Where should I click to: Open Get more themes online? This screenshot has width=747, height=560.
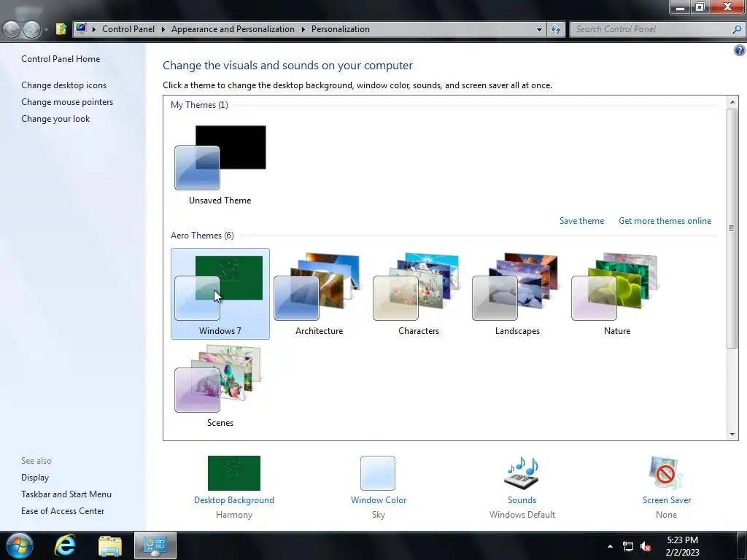tap(665, 221)
